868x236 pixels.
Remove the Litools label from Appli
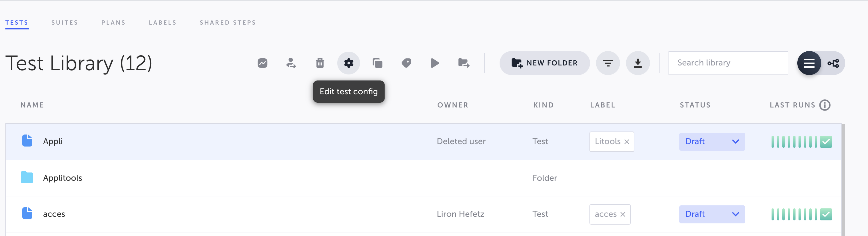(x=627, y=142)
